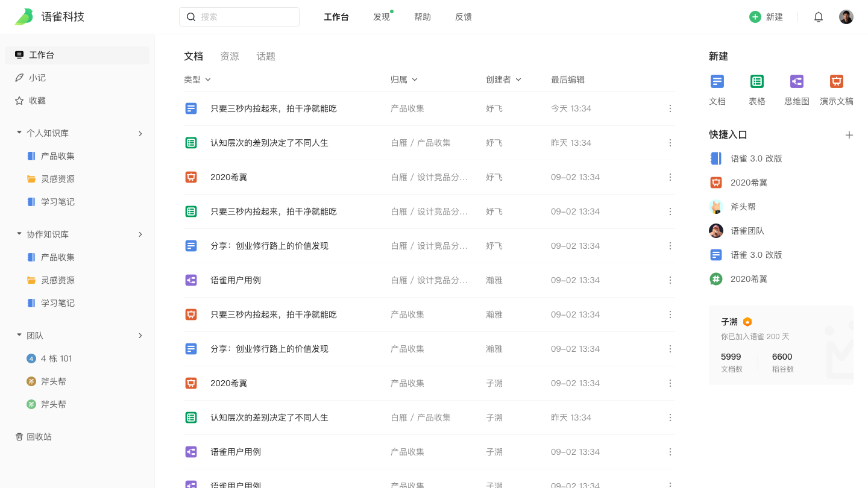This screenshot has width=868, height=488.
Task: Add a shortcut with the 快捷入口 plus icon
Action: pyautogui.click(x=849, y=135)
